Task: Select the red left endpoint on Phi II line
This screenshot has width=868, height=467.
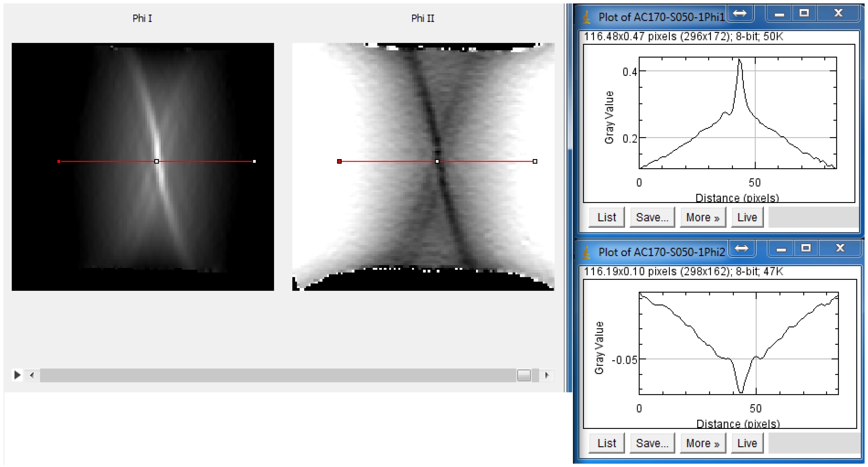Action: point(339,162)
